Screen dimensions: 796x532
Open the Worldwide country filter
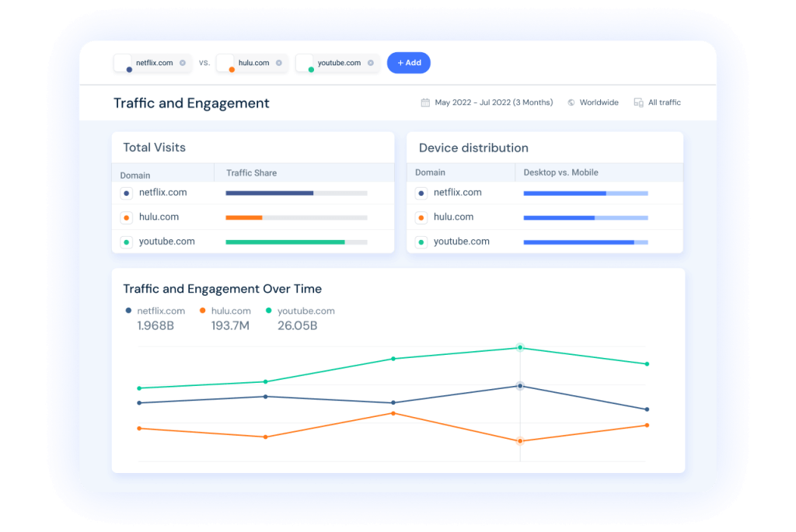click(x=599, y=103)
